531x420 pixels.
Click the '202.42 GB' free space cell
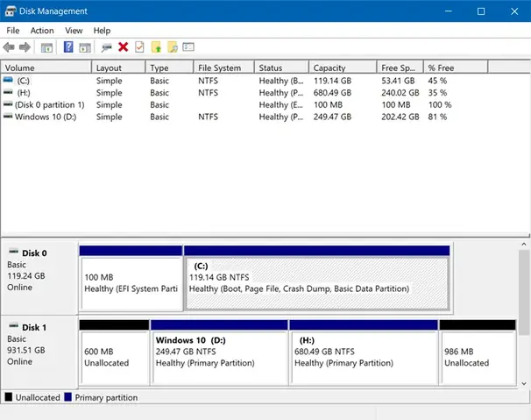click(400, 117)
